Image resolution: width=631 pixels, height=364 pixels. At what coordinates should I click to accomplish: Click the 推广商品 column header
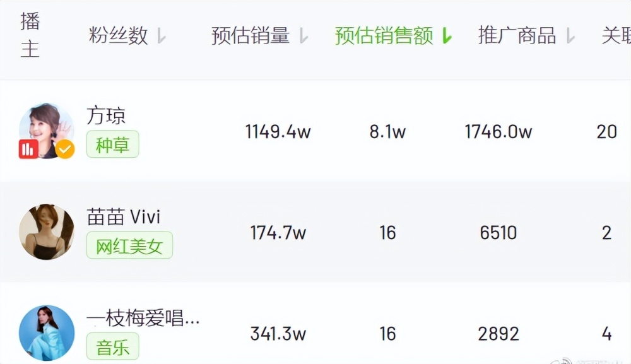pos(517,35)
